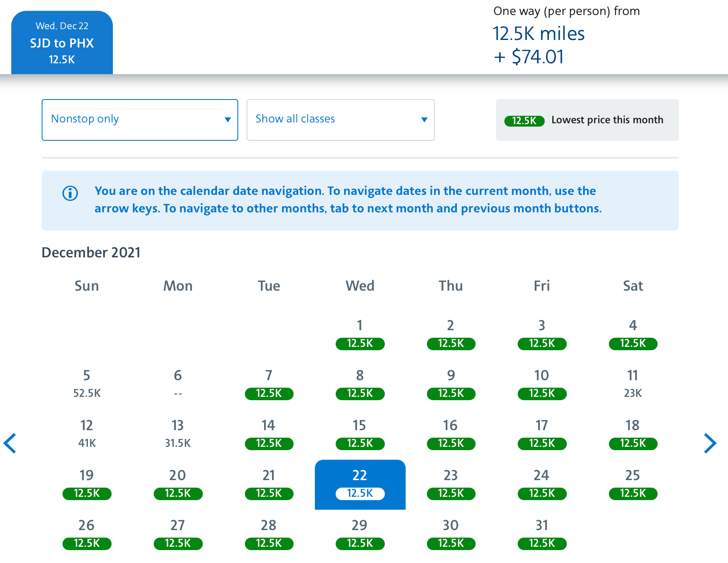728x563 pixels.
Task: Select December 11 priced at 23K
Action: 633,384
